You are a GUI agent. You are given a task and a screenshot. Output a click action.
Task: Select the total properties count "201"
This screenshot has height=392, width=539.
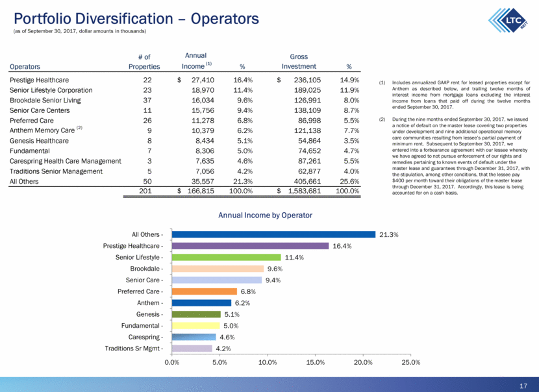pos(145,191)
